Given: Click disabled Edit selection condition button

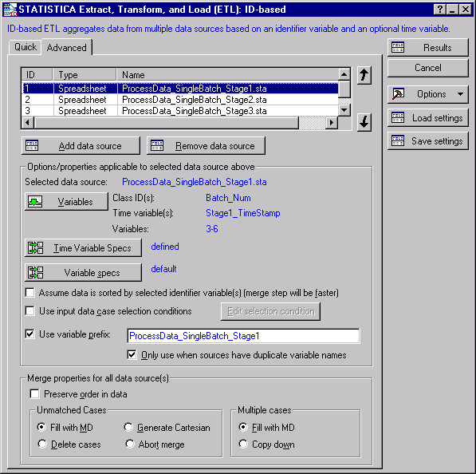Looking at the screenshot, I should 270,311.
